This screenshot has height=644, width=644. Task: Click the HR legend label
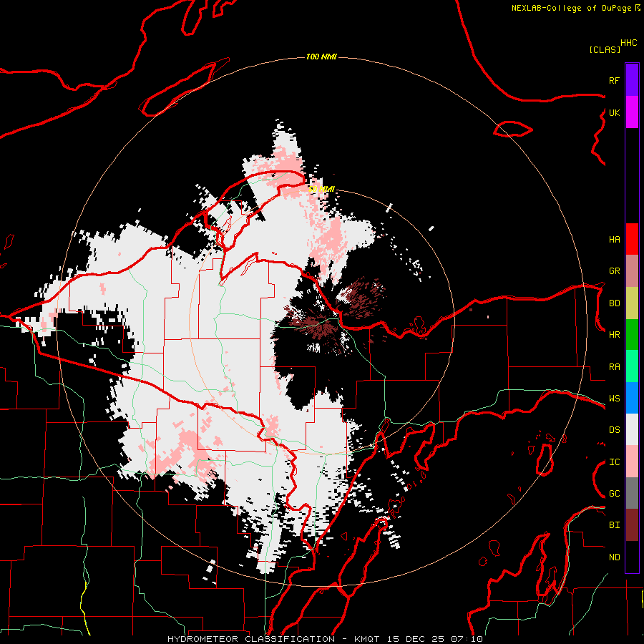[x=614, y=335]
